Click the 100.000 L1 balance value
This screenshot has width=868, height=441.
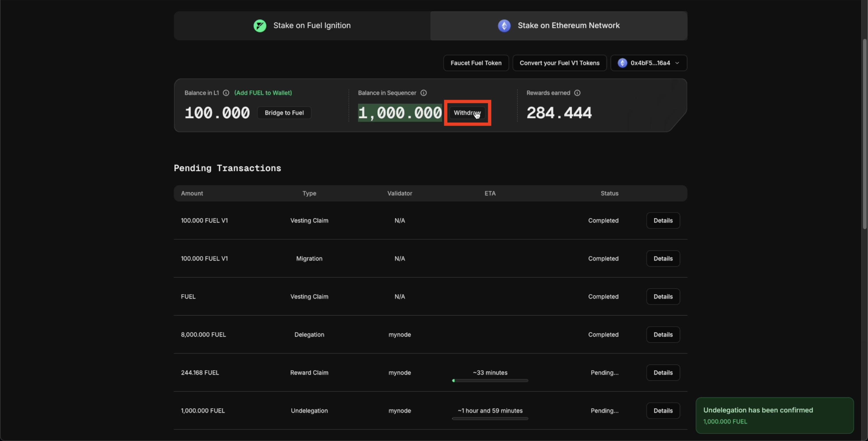[217, 113]
